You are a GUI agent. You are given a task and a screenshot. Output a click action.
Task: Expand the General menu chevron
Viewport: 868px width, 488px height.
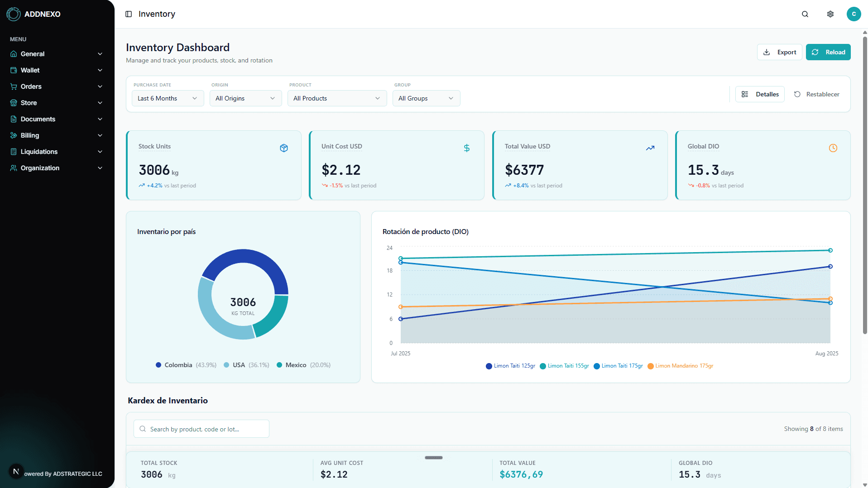[100, 54]
